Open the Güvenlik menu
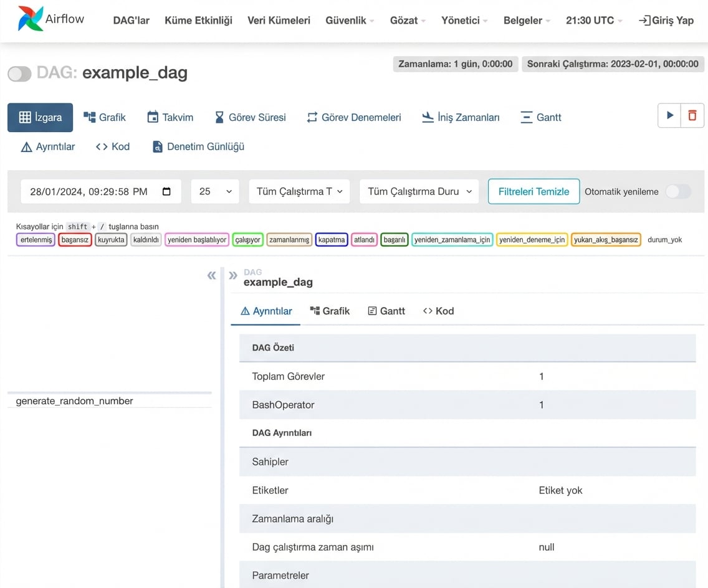The image size is (708, 588). (x=350, y=21)
